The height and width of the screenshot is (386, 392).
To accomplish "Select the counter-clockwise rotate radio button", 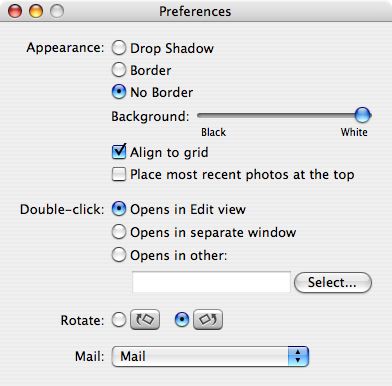I will click(x=119, y=320).
